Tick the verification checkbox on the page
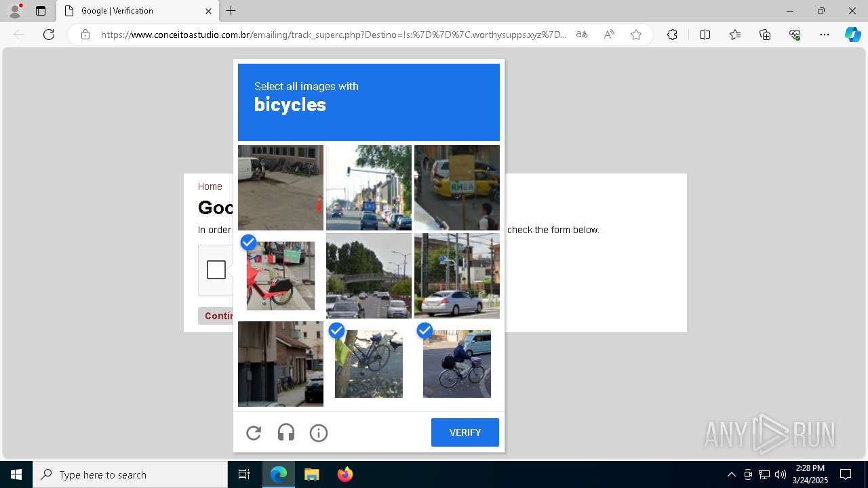 click(x=216, y=270)
